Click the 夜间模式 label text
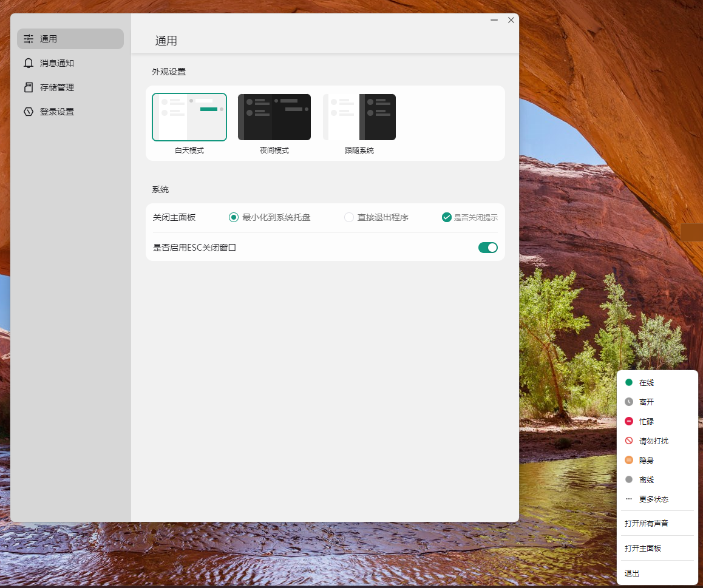This screenshot has width=703, height=588. tap(274, 150)
